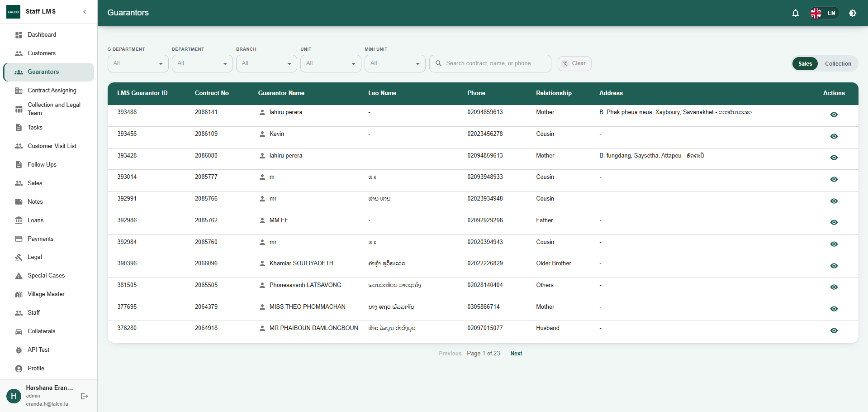This screenshot has height=412, width=868.
Task: Open the Unit filter dropdown
Action: tap(331, 63)
